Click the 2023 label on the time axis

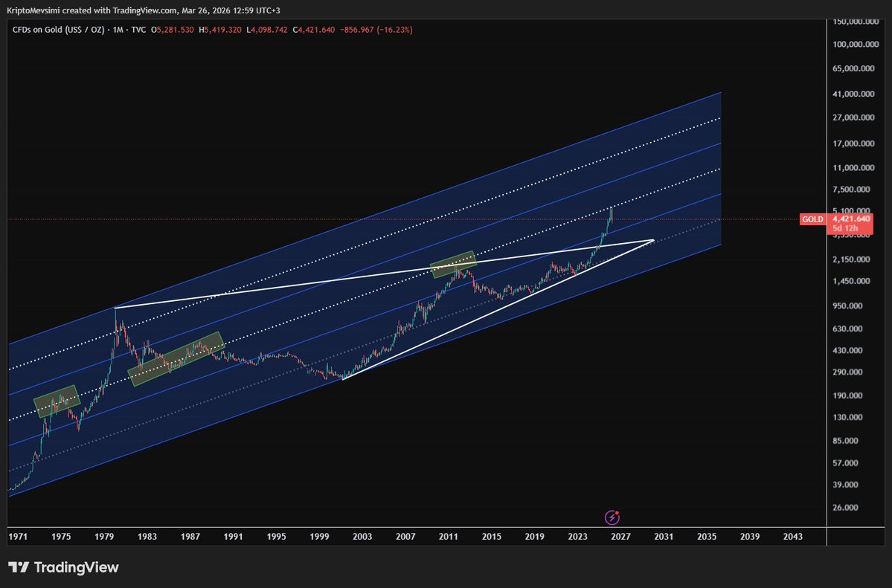pos(577,536)
